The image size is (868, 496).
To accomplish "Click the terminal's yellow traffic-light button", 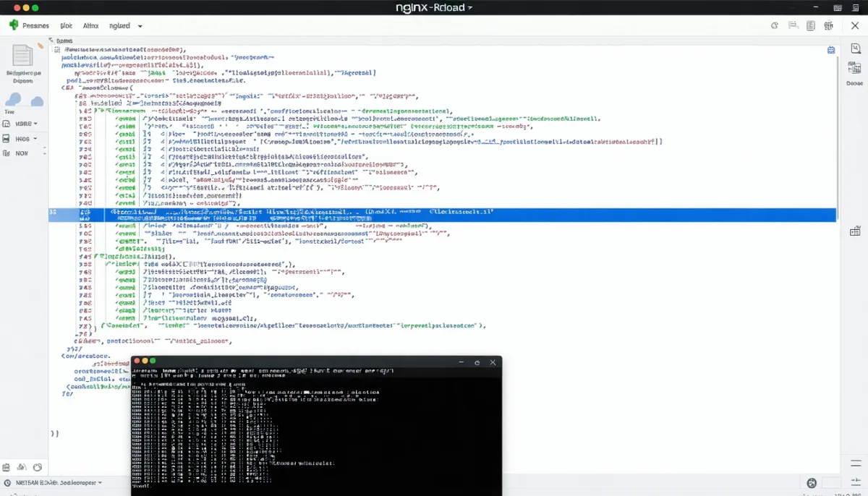I will tap(145, 361).
